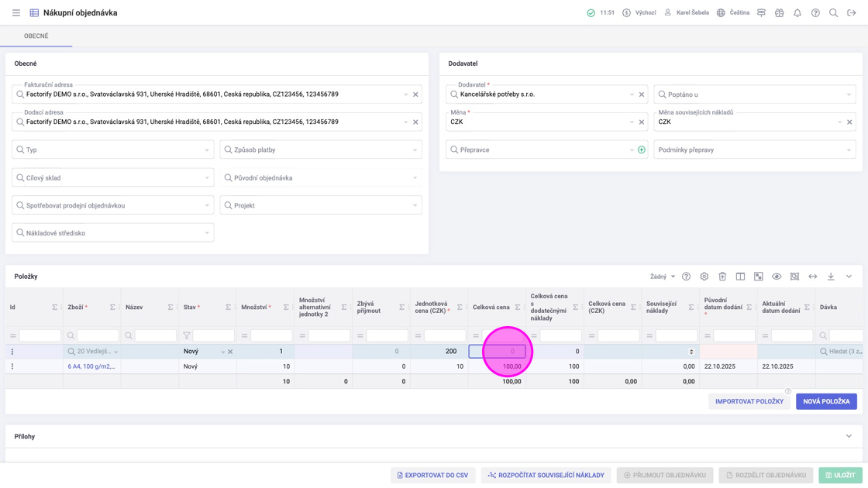Toggle the split columns view icon
This screenshot has width=868, height=488.
coord(740,277)
